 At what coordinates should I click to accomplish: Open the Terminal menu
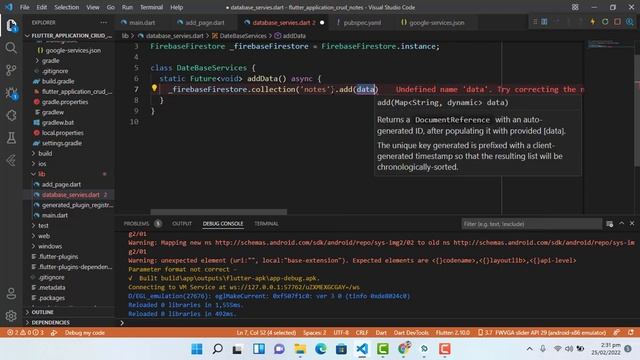click(x=151, y=7)
